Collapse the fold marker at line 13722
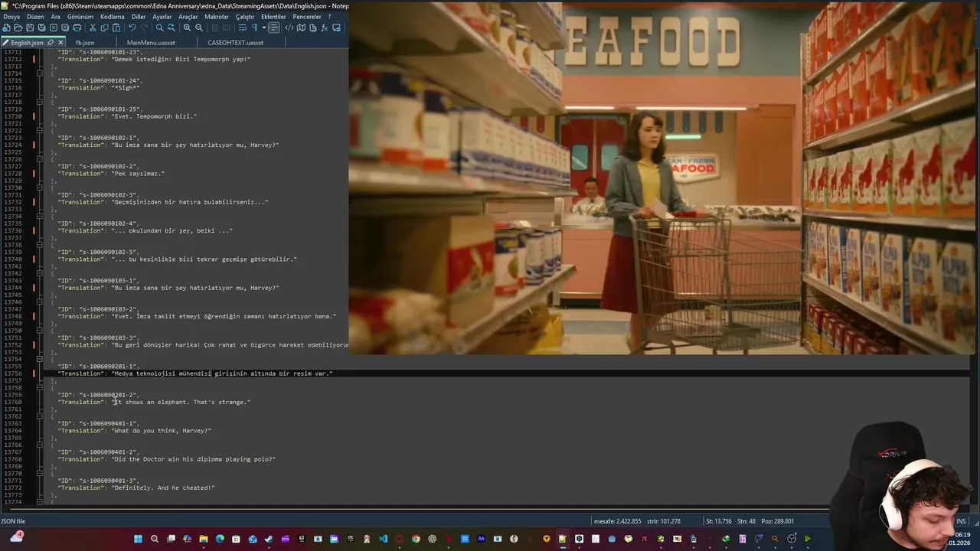The image size is (980, 551). (x=40, y=130)
